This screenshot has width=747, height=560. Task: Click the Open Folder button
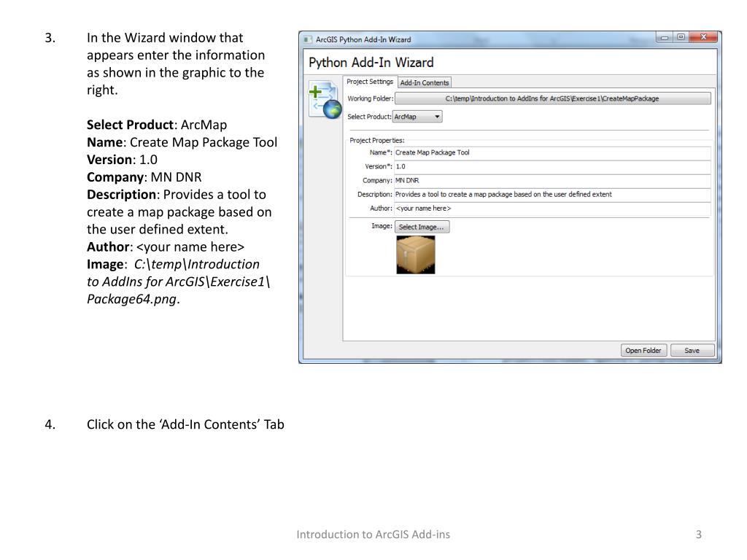(643, 351)
